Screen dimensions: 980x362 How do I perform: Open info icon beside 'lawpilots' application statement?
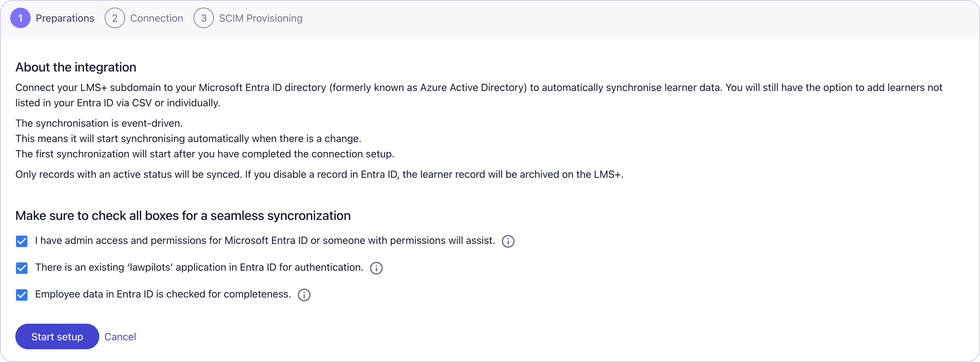pyautogui.click(x=376, y=268)
